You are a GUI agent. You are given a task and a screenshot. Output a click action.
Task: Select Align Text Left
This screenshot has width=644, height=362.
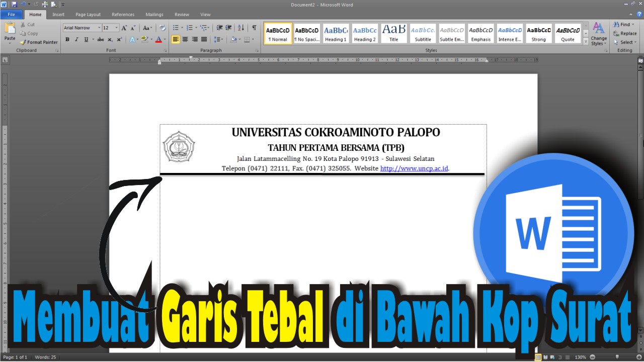(176, 39)
